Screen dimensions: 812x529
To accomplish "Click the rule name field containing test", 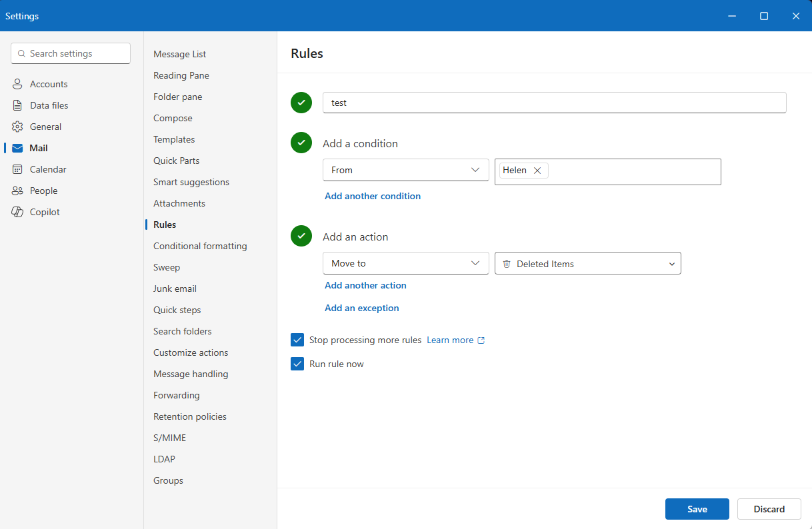I will [555, 103].
